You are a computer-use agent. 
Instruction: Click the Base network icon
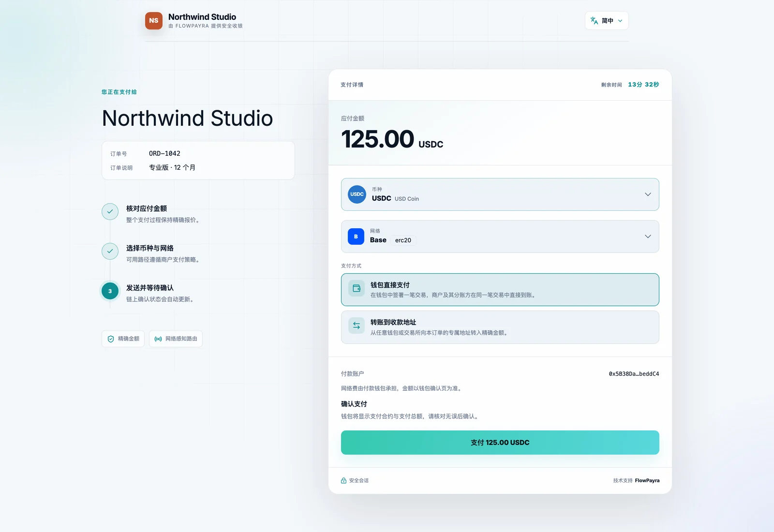click(x=356, y=236)
